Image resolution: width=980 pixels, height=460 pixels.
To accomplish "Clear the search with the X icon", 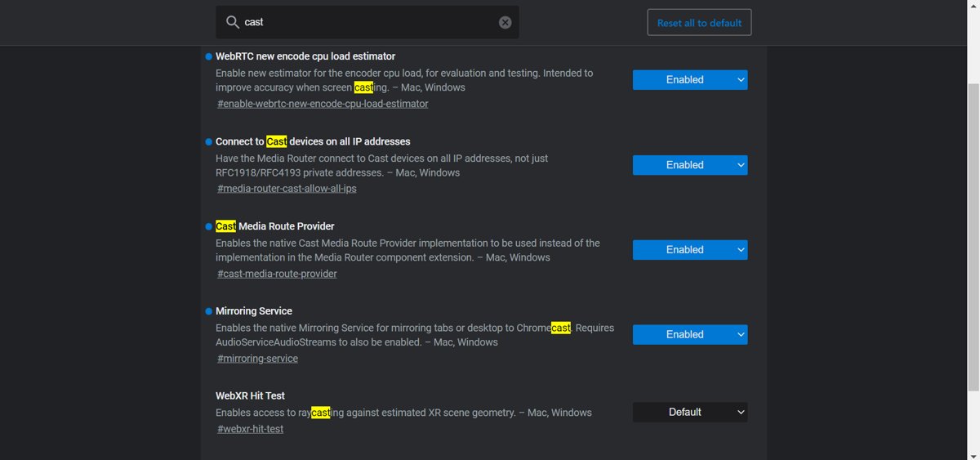I will [505, 22].
